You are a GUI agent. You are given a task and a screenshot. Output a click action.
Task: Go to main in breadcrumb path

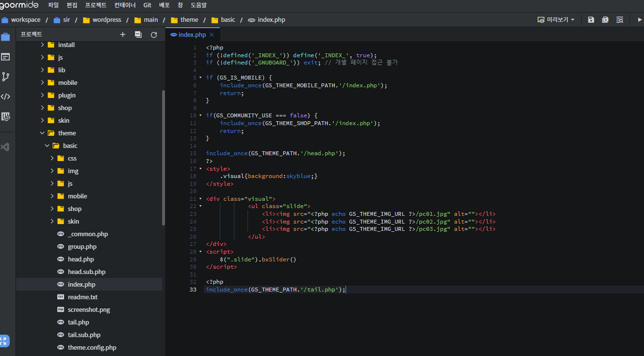(x=146, y=20)
